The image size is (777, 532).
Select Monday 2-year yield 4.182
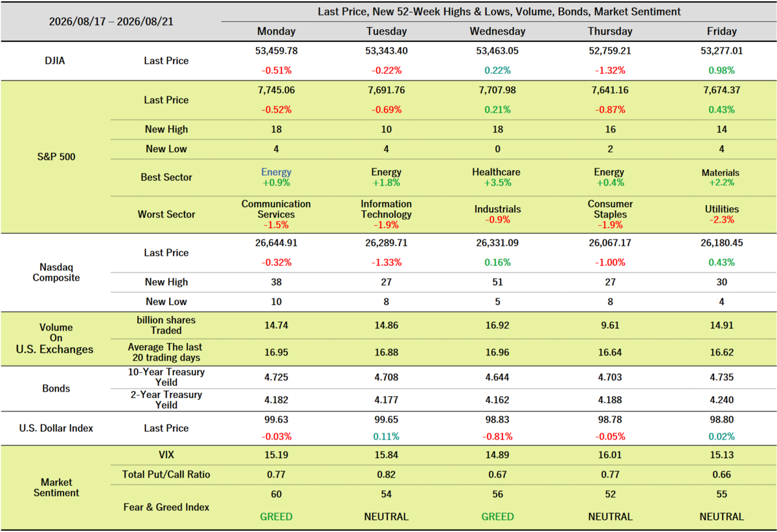coord(276,401)
